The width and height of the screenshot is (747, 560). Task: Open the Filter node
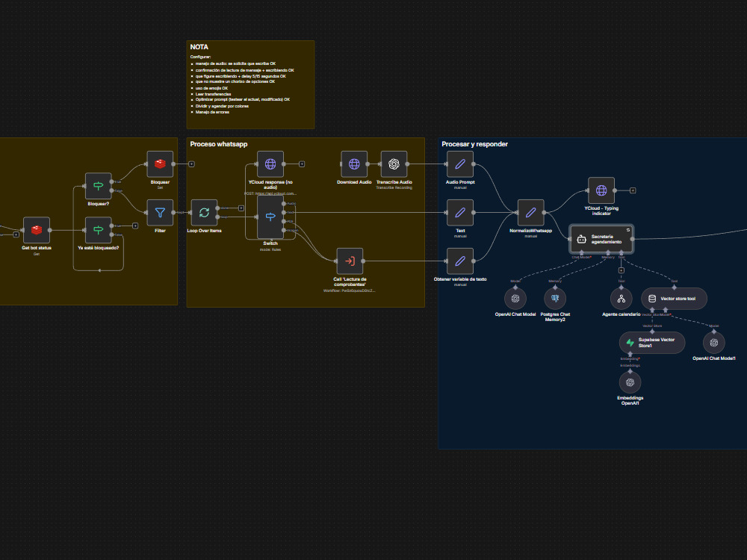(x=160, y=212)
